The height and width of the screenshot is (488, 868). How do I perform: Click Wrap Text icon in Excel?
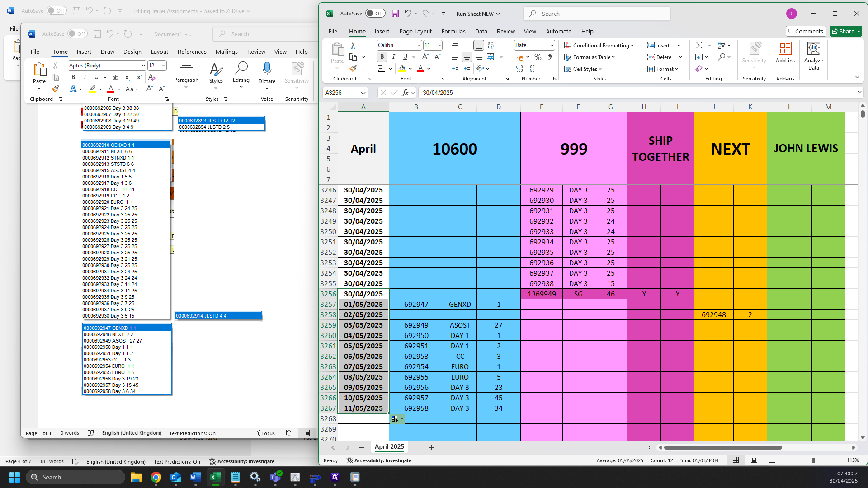click(x=491, y=45)
